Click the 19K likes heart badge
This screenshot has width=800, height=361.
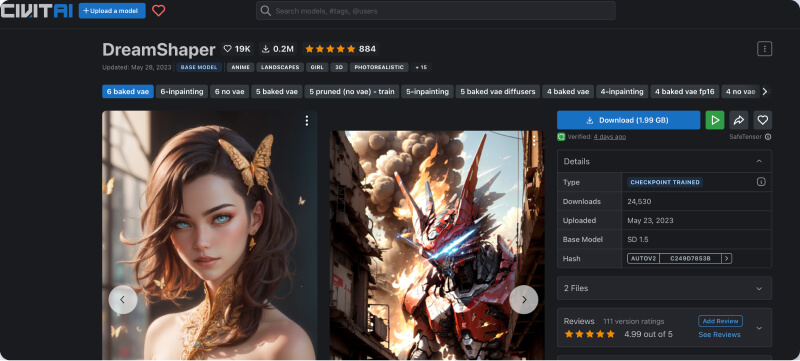[237, 49]
